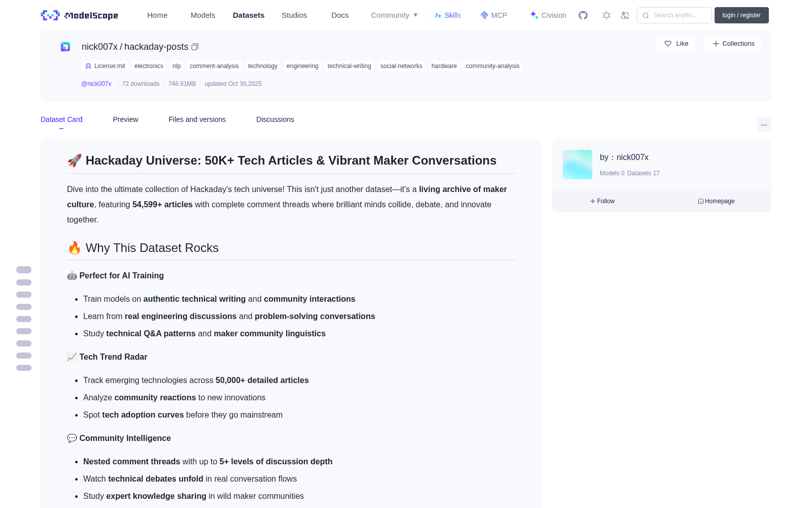
Task: Click the login / register button
Action: point(741,15)
